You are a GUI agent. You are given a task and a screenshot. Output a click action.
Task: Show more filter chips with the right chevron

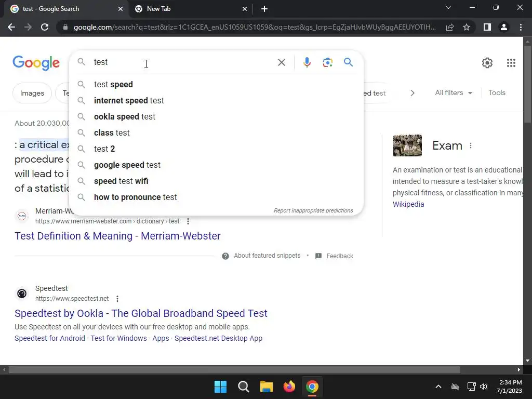(412, 93)
